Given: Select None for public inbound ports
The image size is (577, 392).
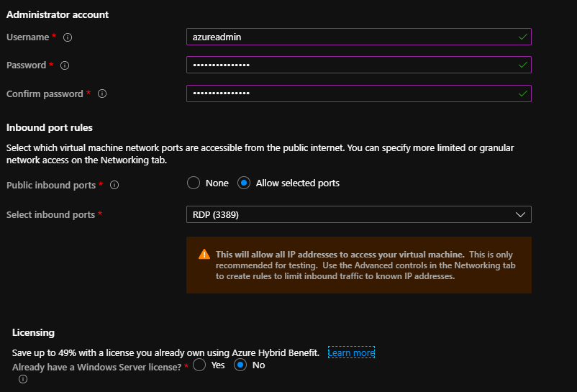Looking at the screenshot, I should [194, 183].
